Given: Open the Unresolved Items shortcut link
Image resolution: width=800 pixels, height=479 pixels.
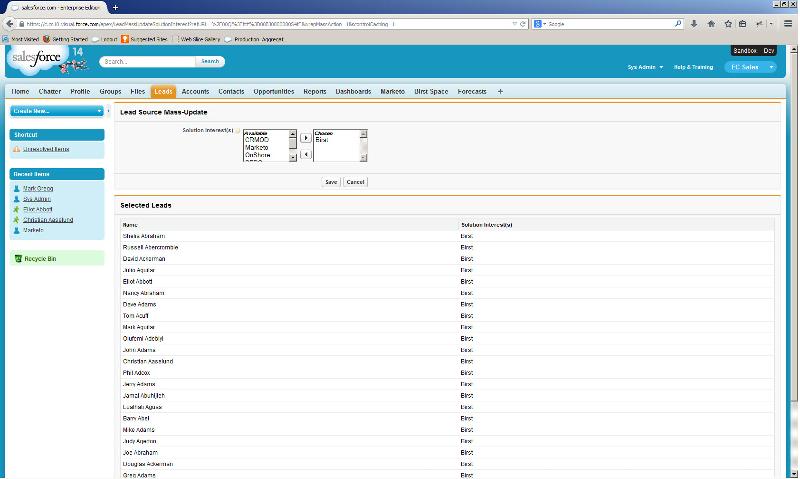Looking at the screenshot, I should pos(46,149).
